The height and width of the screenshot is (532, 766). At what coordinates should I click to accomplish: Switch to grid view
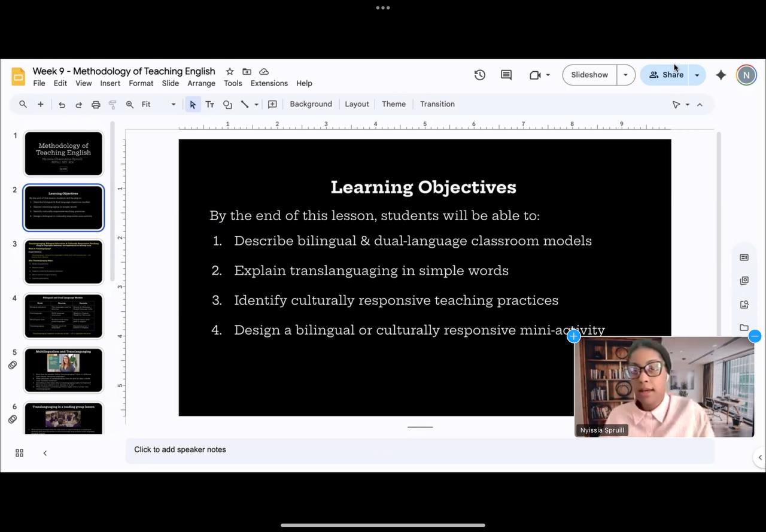pyautogui.click(x=19, y=453)
